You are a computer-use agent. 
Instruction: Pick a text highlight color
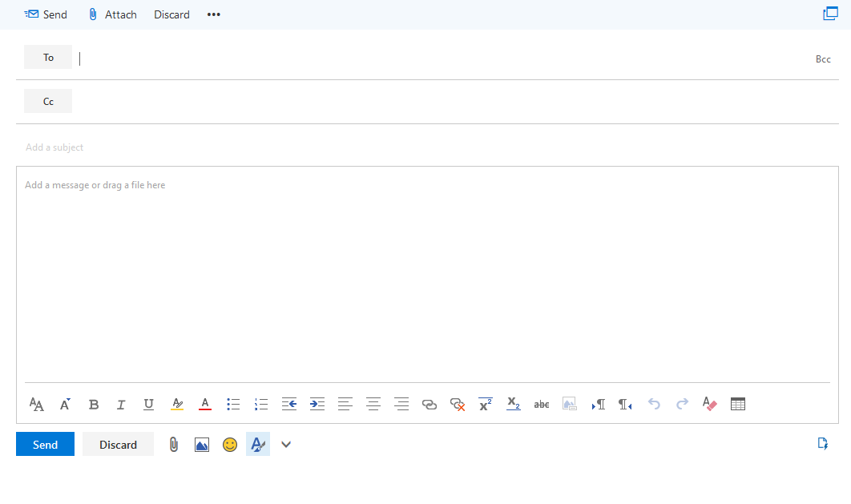click(x=177, y=404)
